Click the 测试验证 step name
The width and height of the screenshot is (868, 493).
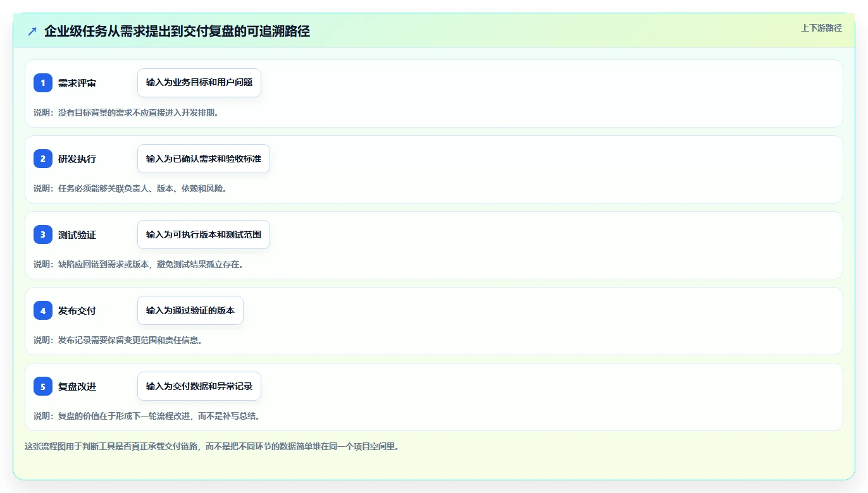pyautogui.click(x=77, y=235)
